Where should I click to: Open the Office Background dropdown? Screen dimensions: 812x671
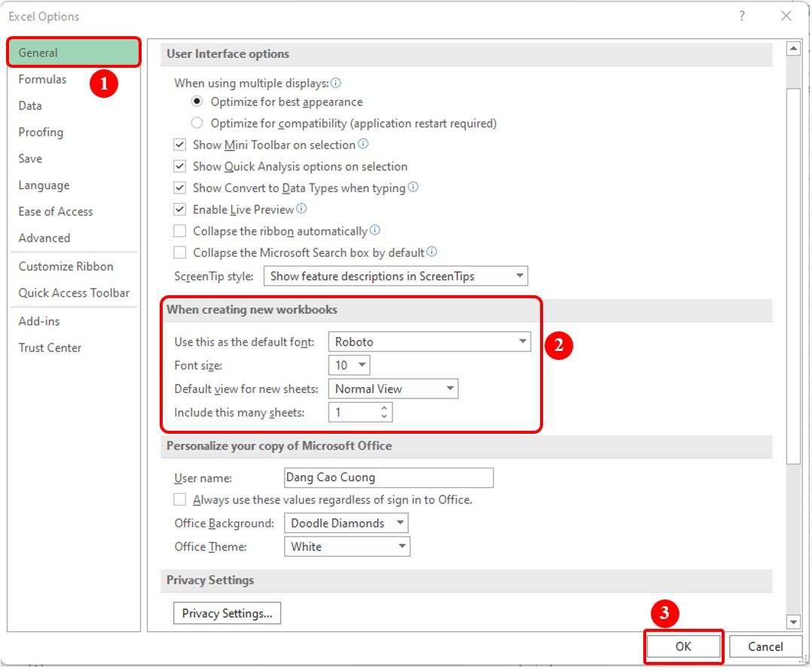[346, 523]
